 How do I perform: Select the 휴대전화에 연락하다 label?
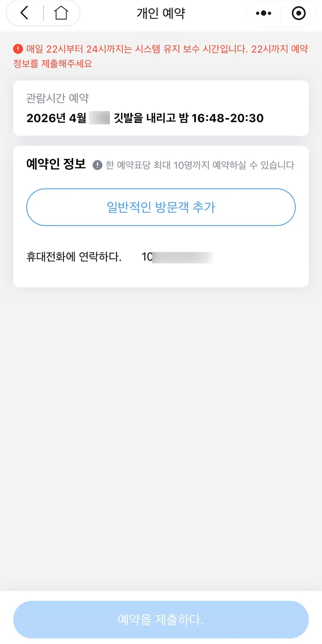click(x=74, y=257)
